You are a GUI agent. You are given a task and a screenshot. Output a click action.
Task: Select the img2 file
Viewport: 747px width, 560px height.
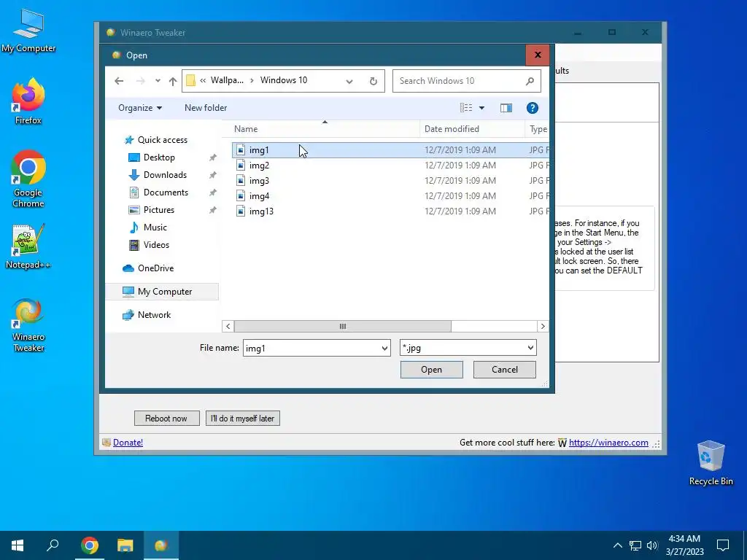[x=390, y=166]
